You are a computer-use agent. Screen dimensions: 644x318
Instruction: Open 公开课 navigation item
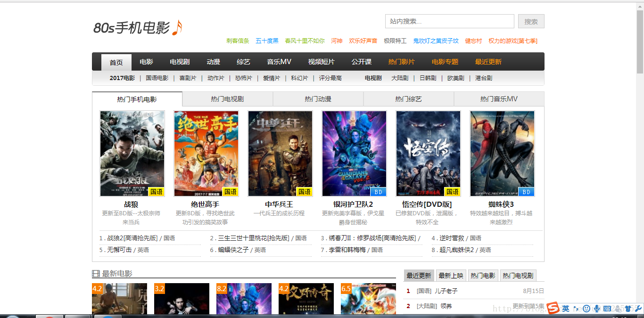361,62
